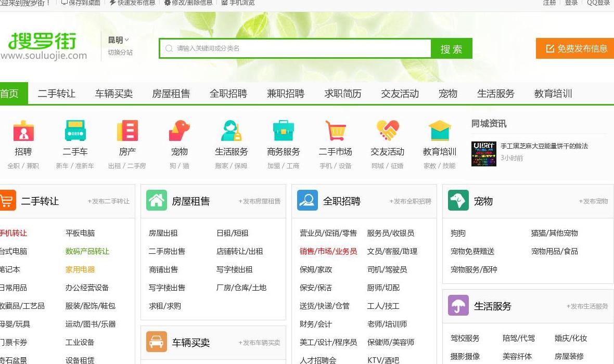Click +发布全职招聘 link
614x364 pixels.
tap(411, 201)
